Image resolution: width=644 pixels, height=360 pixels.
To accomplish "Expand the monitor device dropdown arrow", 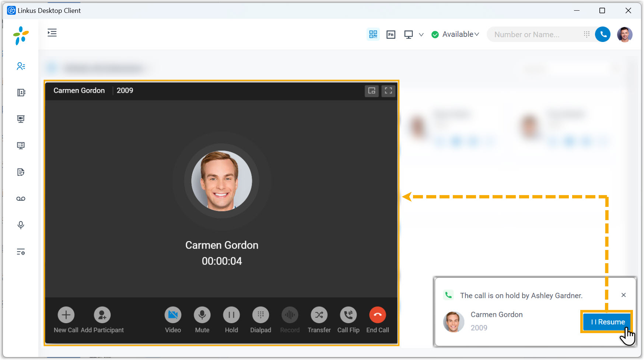I will (x=421, y=35).
